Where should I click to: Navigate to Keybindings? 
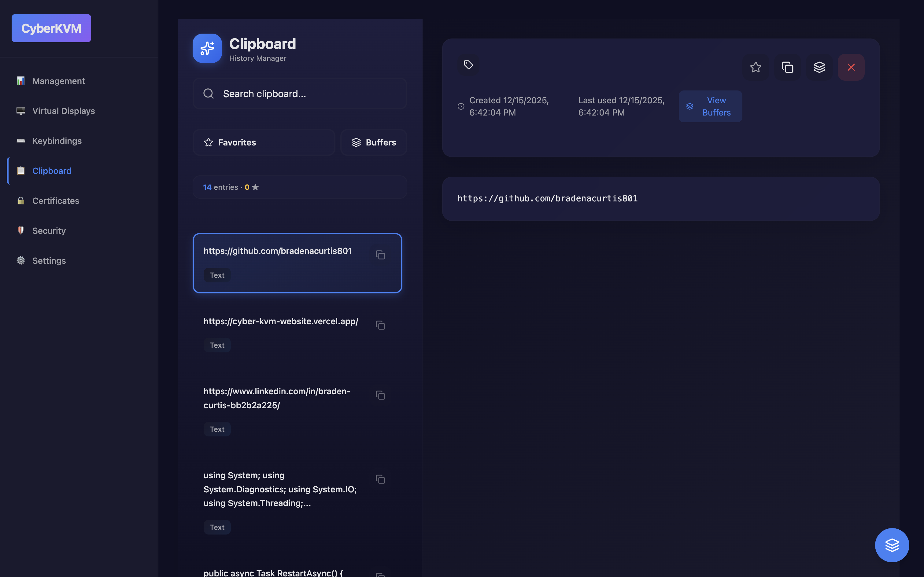[x=57, y=141]
